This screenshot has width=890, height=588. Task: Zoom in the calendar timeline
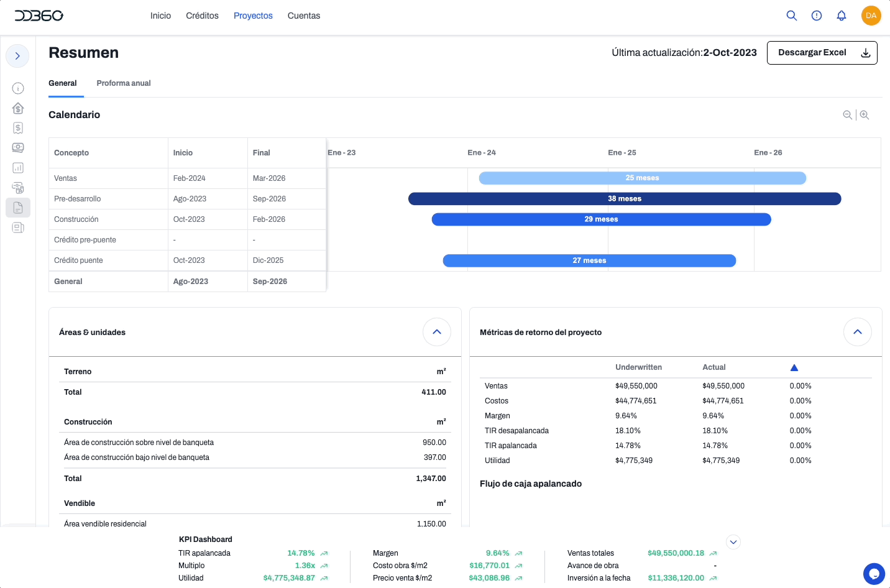tap(865, 115)
